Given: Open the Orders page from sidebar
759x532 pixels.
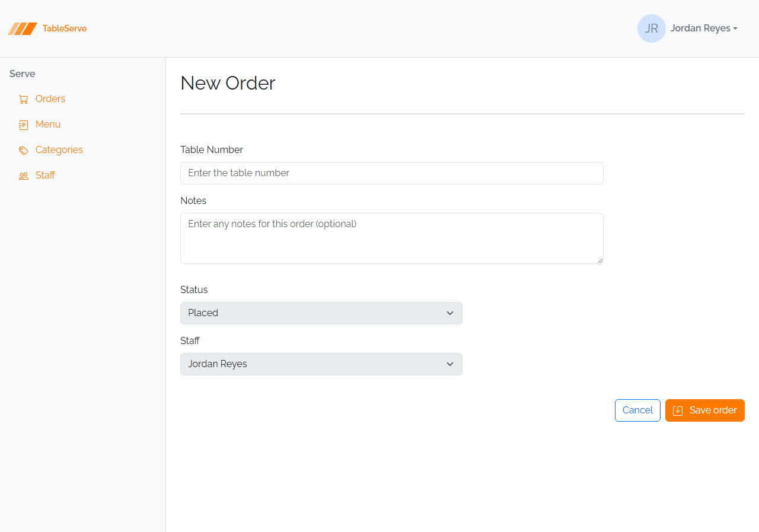Looking at the screenshot, I should (x=50, y=99).
